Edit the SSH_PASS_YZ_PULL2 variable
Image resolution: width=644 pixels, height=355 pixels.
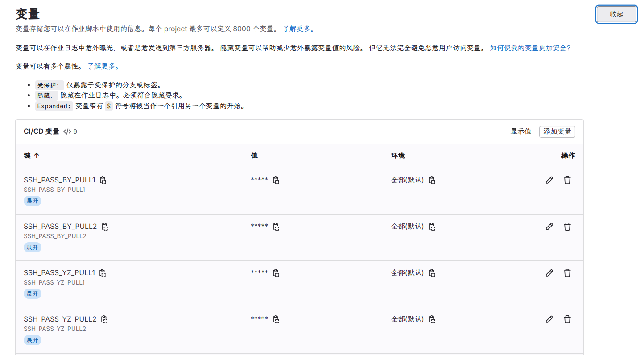549,319
